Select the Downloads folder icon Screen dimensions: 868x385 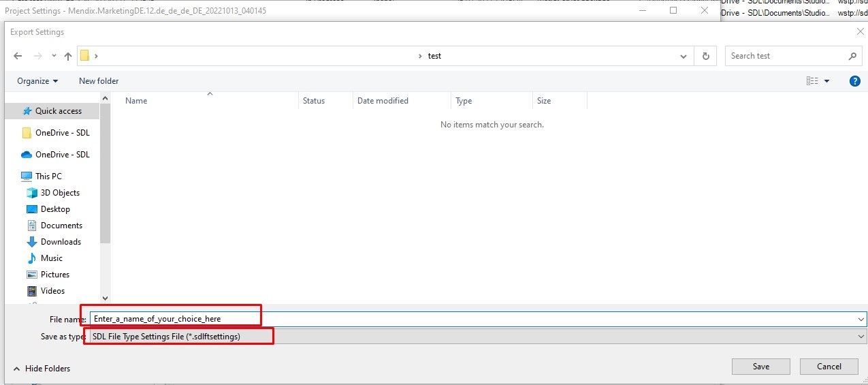tap(32, 242)
